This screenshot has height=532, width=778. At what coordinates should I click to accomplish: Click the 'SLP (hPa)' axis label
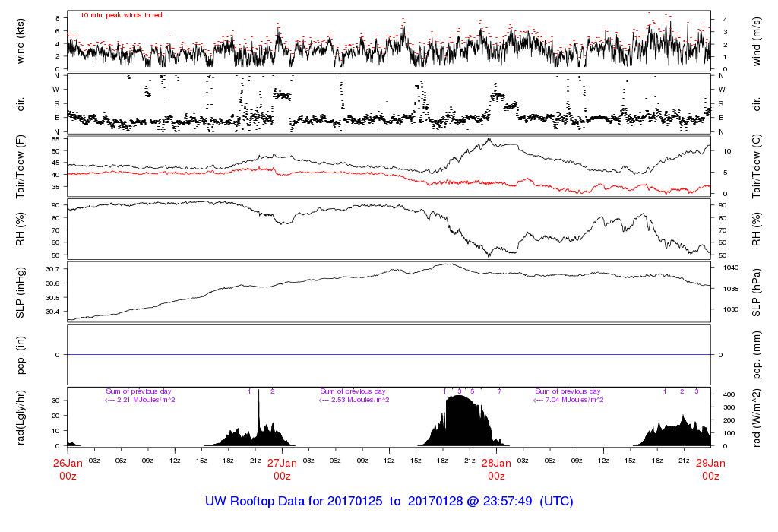point(758,292)
